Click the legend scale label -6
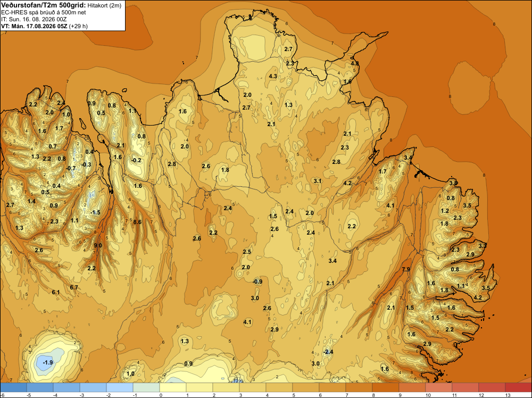This screenshot has width=532, height=398. (2, 395)
